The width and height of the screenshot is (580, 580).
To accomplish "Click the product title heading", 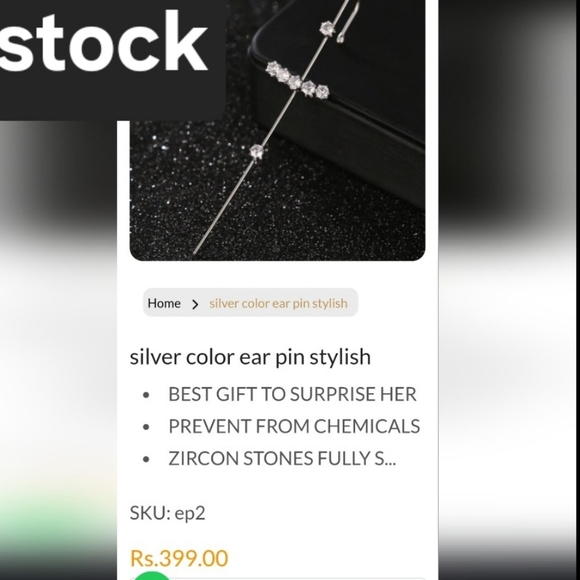I will click(250, 357).
